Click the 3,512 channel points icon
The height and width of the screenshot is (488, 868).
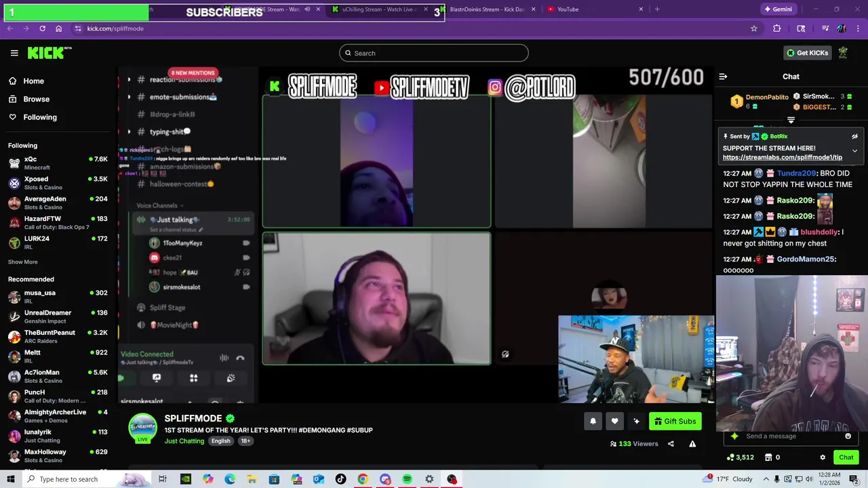tap(730, 457)
